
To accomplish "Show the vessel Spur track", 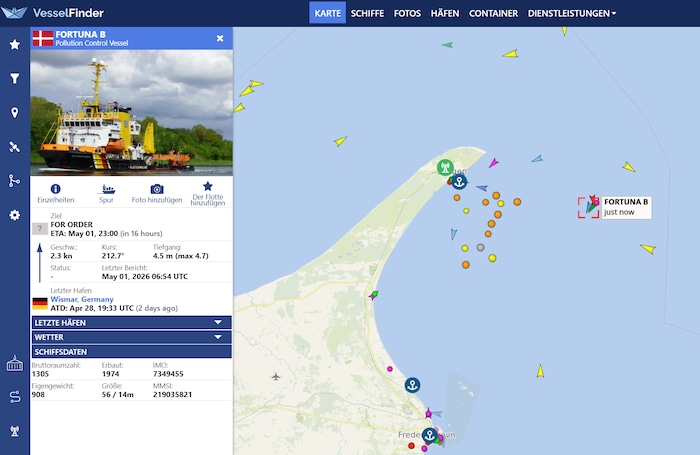I will pyautogui.click(x=106, y=193).
